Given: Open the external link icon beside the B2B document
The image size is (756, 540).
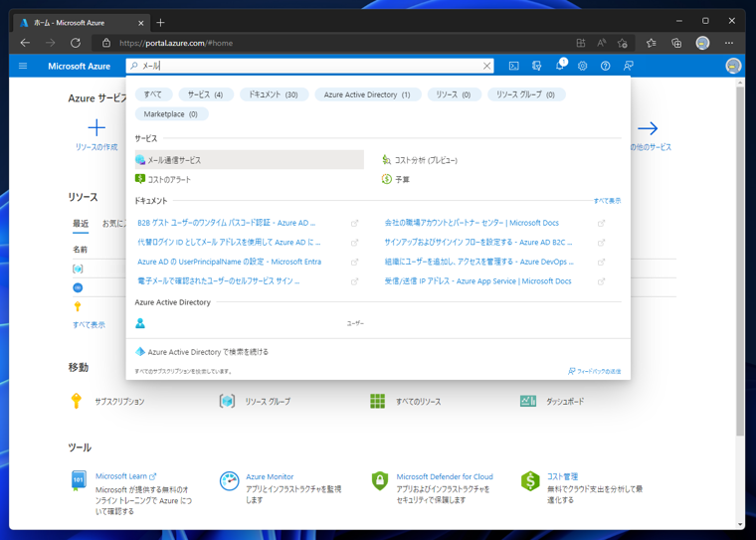Looking at the screenshot, I should point(354,223).
